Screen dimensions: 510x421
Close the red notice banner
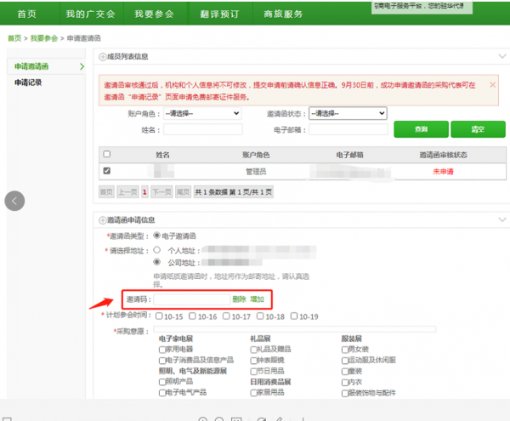[x=492, y=85]
